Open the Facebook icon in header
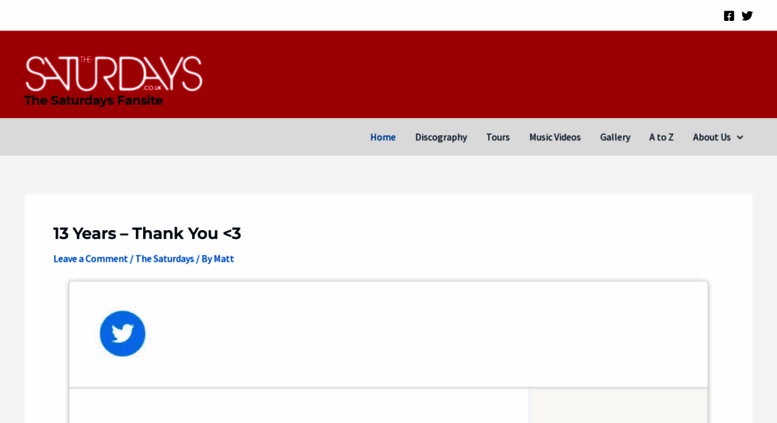 coord(728,16)
